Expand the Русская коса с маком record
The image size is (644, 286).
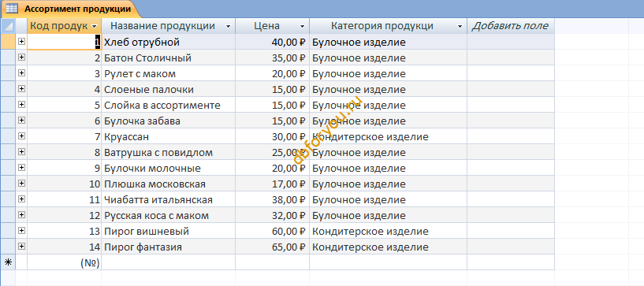click(21, 214)
